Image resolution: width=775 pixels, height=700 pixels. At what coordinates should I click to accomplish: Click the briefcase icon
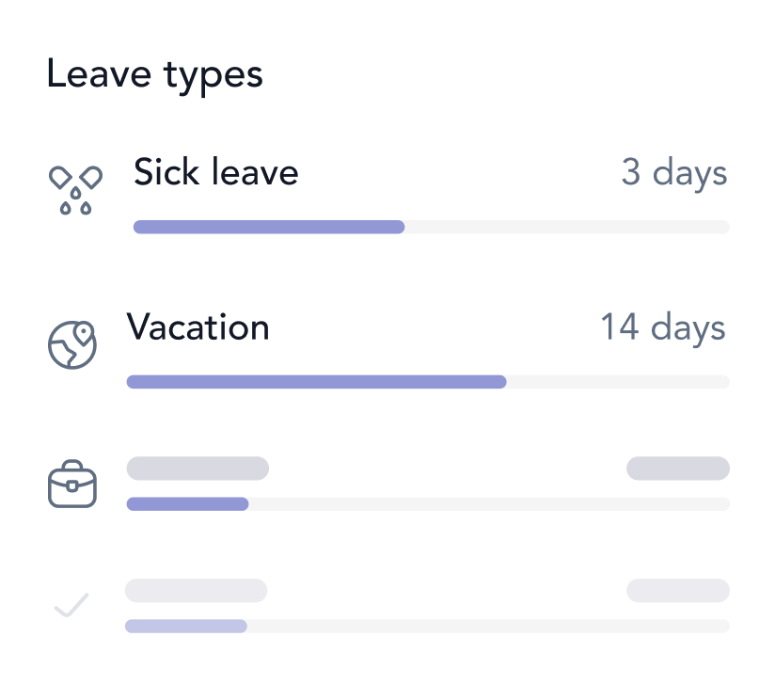coord(72,484)
